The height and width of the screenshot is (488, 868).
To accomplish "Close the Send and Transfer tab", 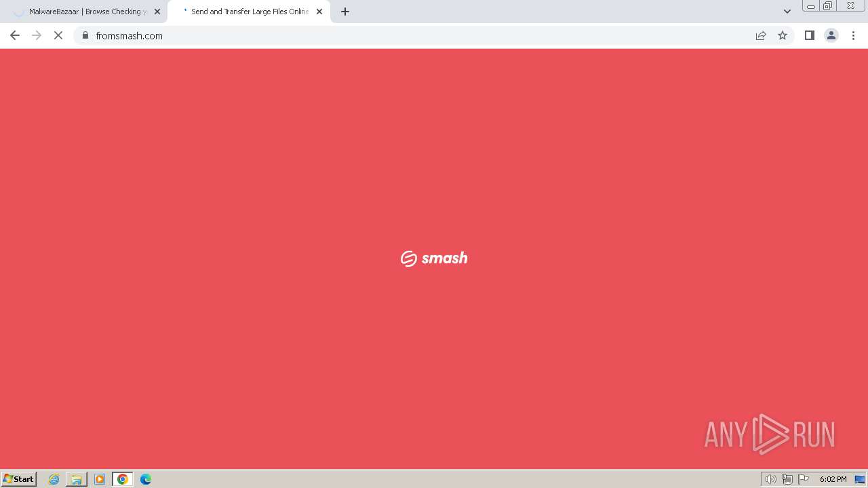I will click(319, 12).
